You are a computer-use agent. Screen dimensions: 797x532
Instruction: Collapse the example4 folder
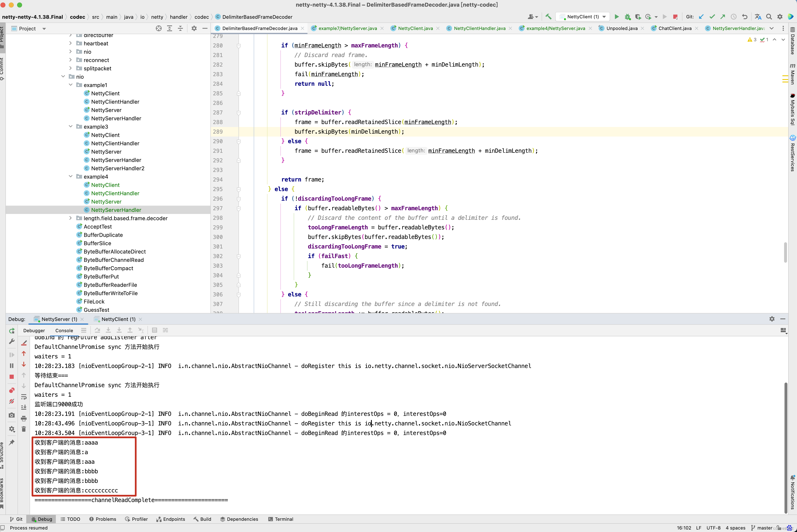70,177
